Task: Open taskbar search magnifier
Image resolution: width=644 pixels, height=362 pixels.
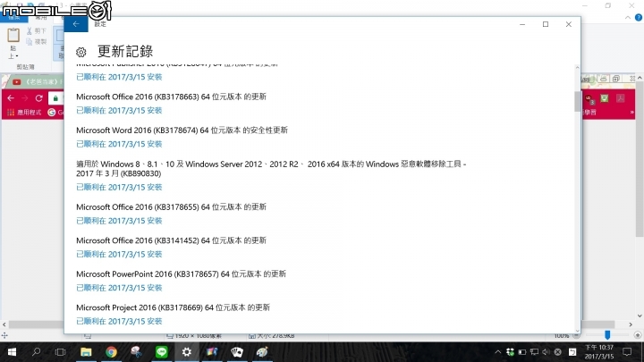Action: [36, 352]
